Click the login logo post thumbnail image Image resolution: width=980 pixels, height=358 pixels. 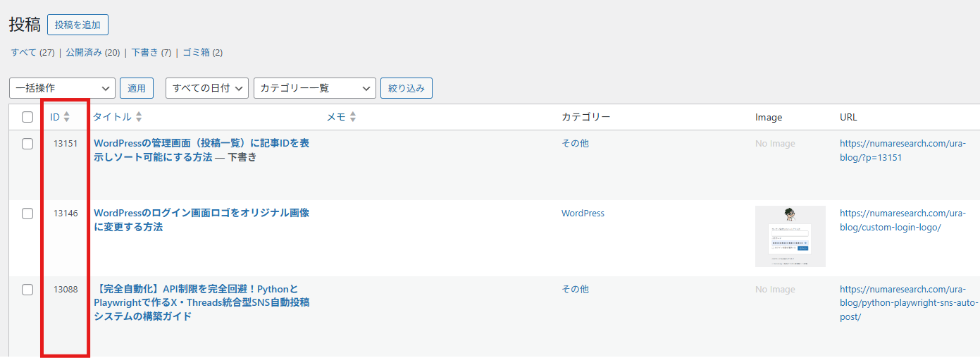[x=790, y=237]
